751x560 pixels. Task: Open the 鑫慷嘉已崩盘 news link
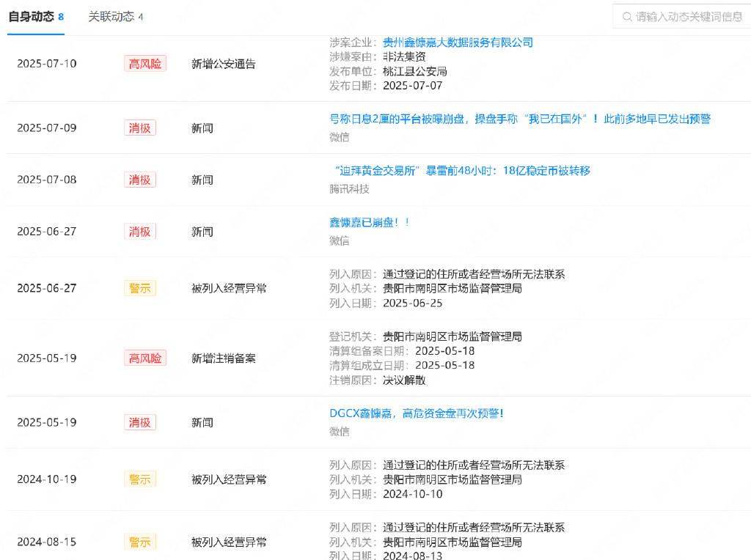pyautogui.click(x=370, y=222)
